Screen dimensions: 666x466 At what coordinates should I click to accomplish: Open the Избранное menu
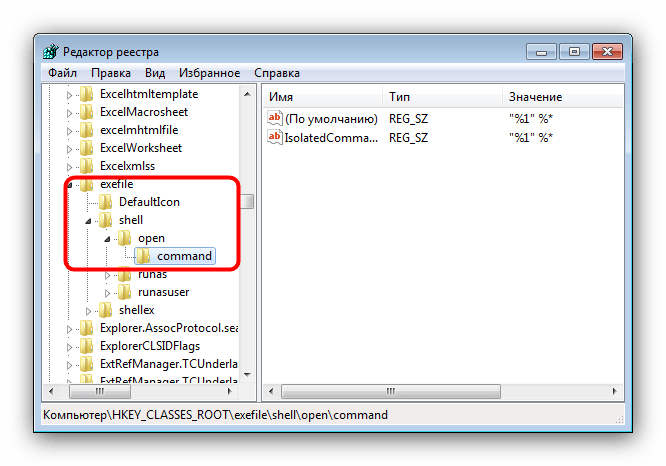(x=209, y=73)
